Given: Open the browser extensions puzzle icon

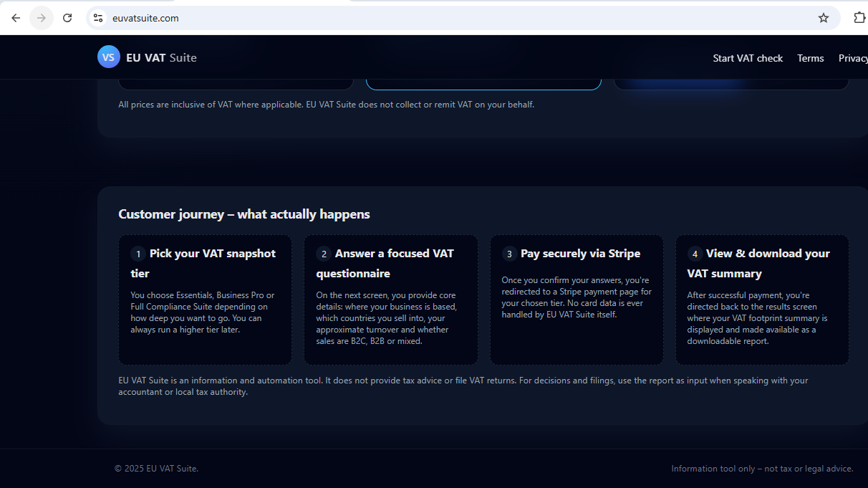Looking at the screenshot, I should [x=859, y=18].
